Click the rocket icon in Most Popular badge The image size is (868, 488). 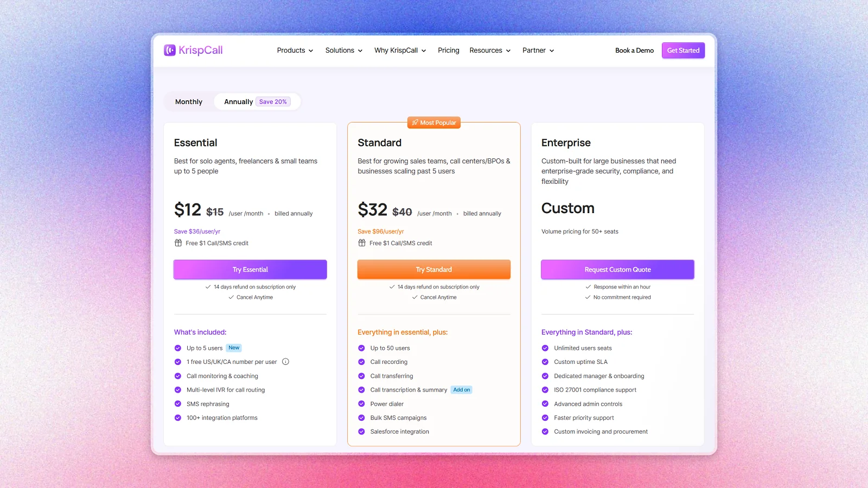(415, 123)
